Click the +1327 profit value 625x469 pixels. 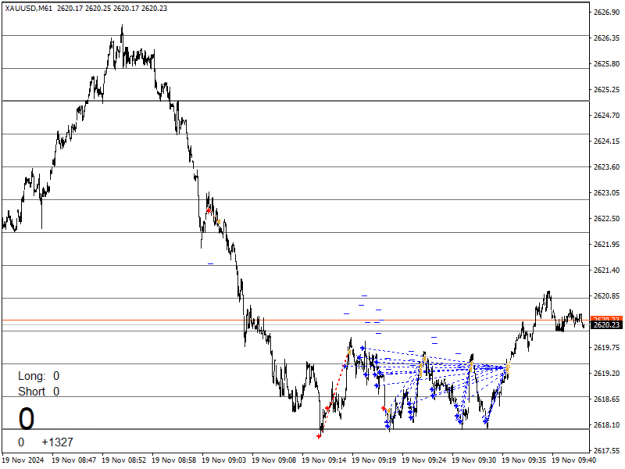(x=57, y=442)
